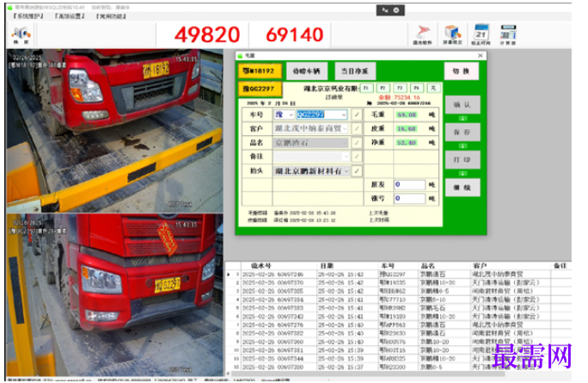Click the 原发 tonnage input field
This screenshot has height=383, width=588.
[x=409, y=184]
